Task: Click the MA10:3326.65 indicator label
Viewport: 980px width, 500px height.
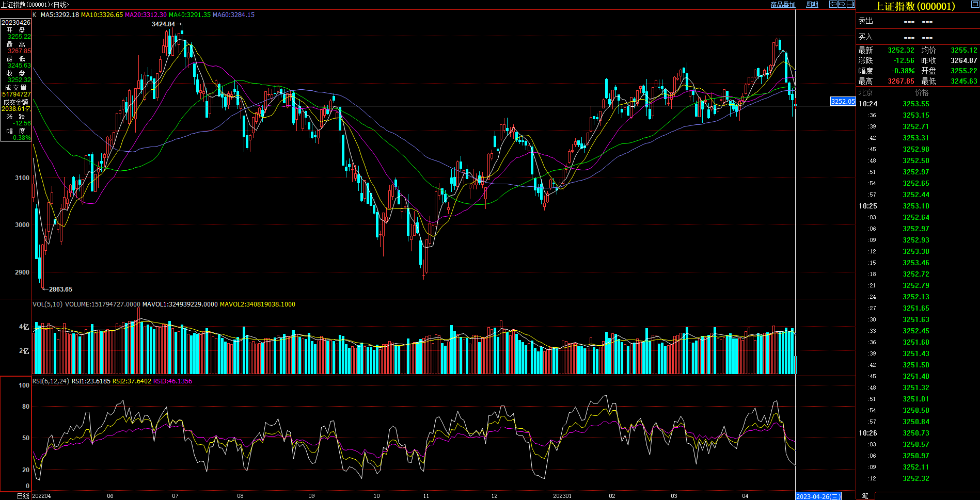Action: tap(102, 15)
